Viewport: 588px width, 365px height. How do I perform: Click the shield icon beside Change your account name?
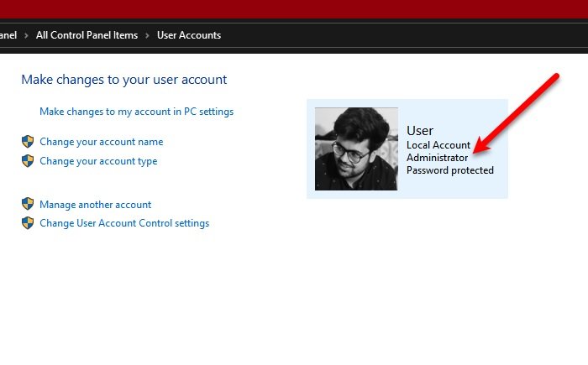(x=27, y=142)
